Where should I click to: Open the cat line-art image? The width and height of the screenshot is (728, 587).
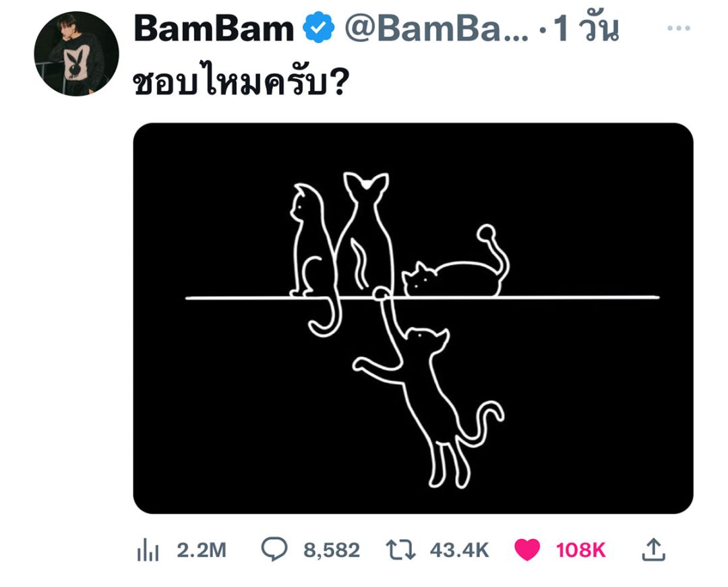413,318
